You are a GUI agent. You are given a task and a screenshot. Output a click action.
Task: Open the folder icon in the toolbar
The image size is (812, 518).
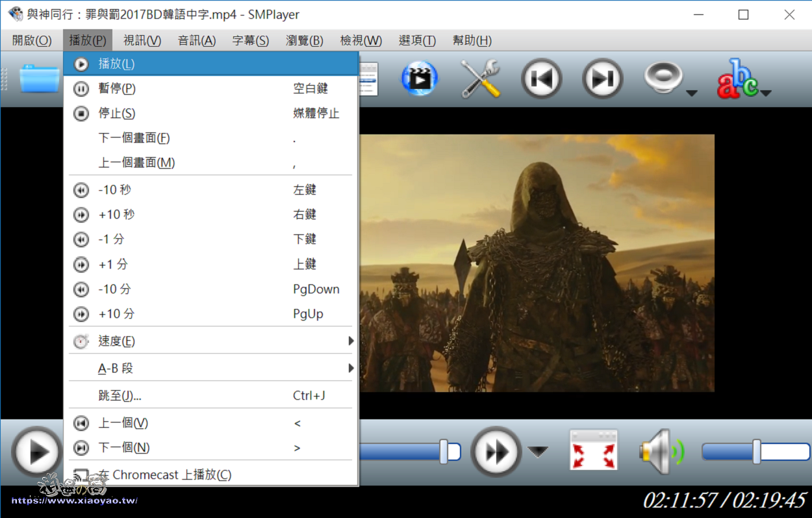click(40, 79)
